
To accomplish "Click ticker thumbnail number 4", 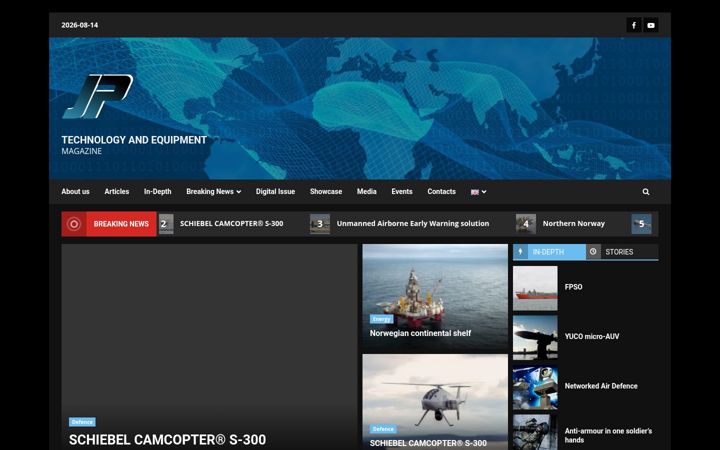I will click(526, 224).
